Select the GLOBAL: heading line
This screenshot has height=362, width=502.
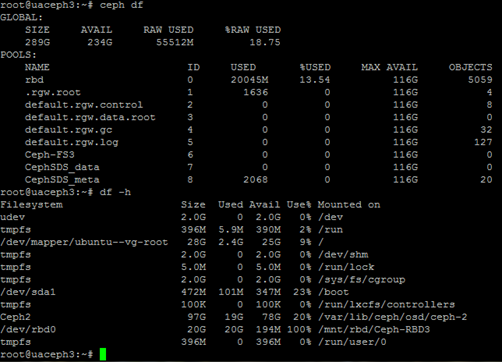(x=22, y=17)
